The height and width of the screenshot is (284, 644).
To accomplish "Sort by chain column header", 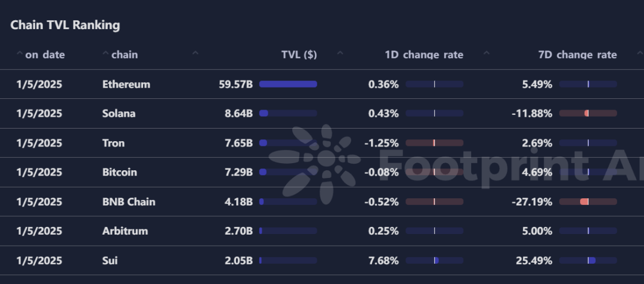I will point(125,55).
